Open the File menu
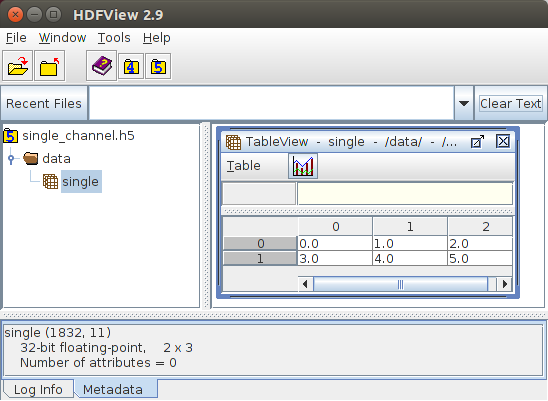The width and height of the screenshot is (548, 401). tap(16, 37)
